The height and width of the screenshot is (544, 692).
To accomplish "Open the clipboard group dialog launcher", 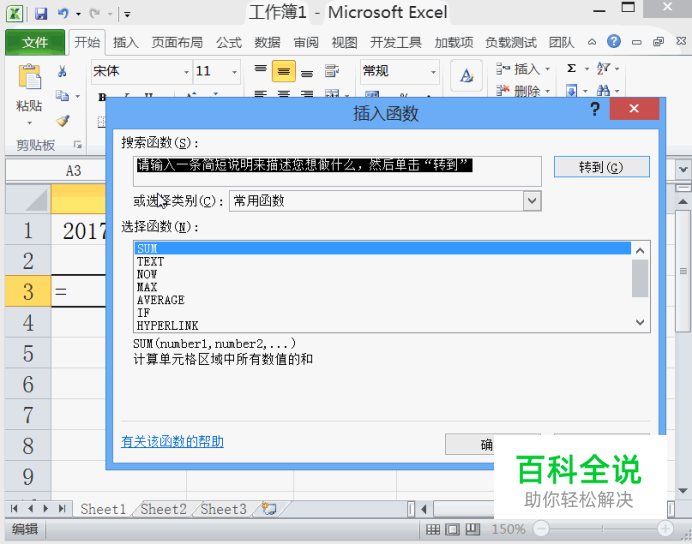I will pyautogui.click(x=78, y=144).
